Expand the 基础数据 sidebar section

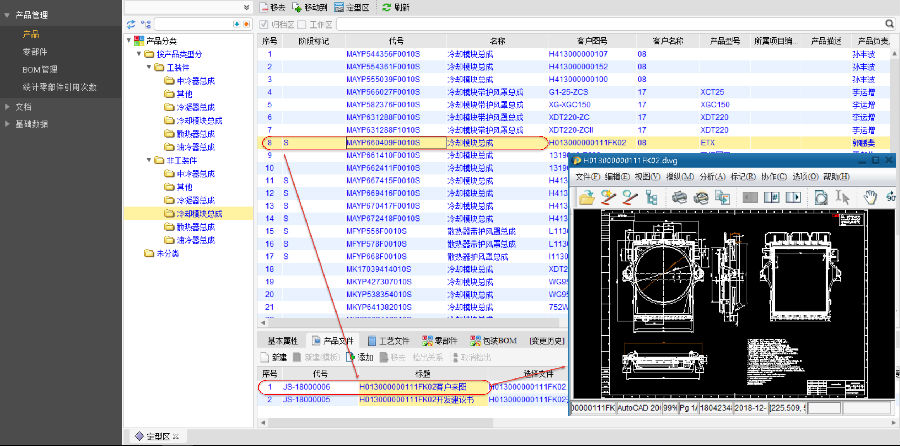(x=7, y=124)
